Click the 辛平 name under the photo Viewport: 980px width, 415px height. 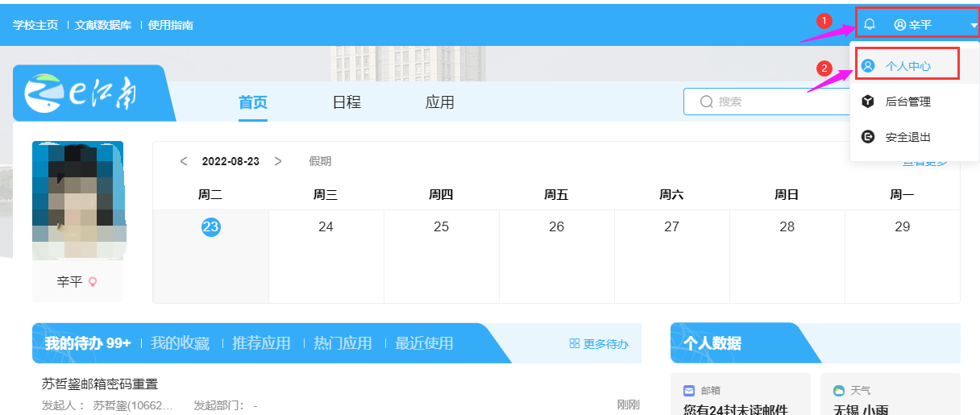(69, 282)
